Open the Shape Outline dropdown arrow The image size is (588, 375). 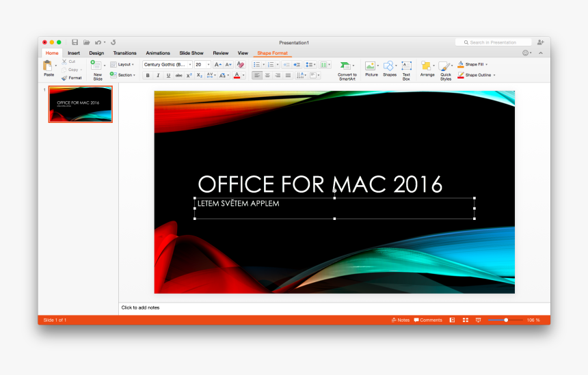click(494, 75)
